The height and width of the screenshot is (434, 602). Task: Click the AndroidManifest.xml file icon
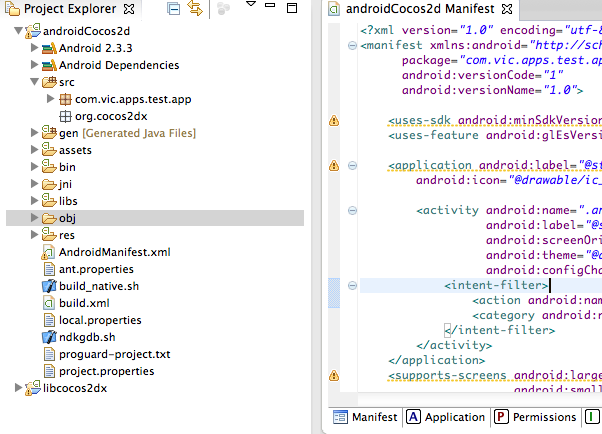(48, 252)
